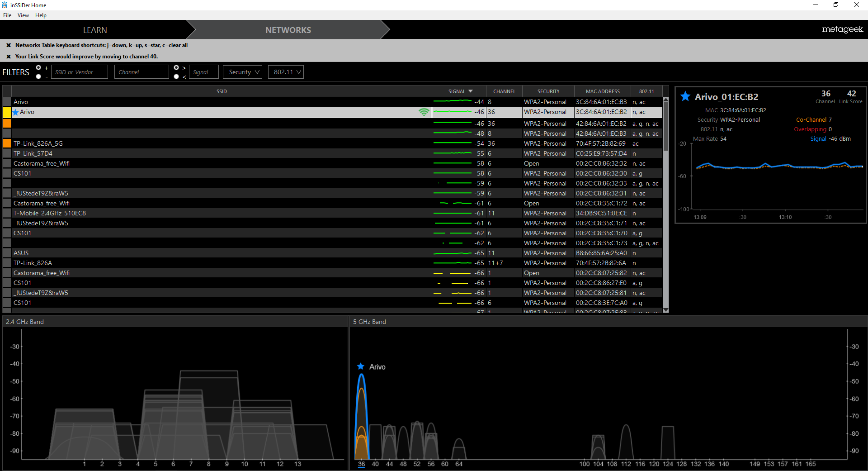The image size is (868, 471).
Task: Click the metageek logo
Action: [x=842, y=29]
